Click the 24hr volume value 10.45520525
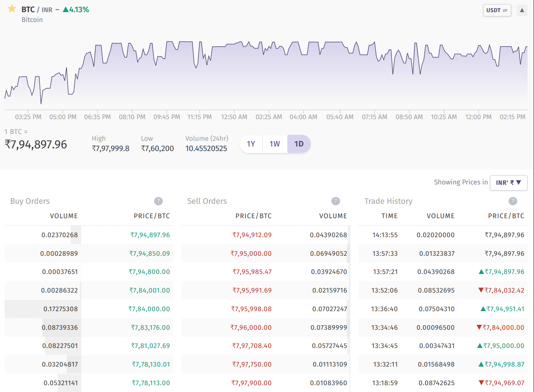534x392 pixels. [x=206, y=148]
